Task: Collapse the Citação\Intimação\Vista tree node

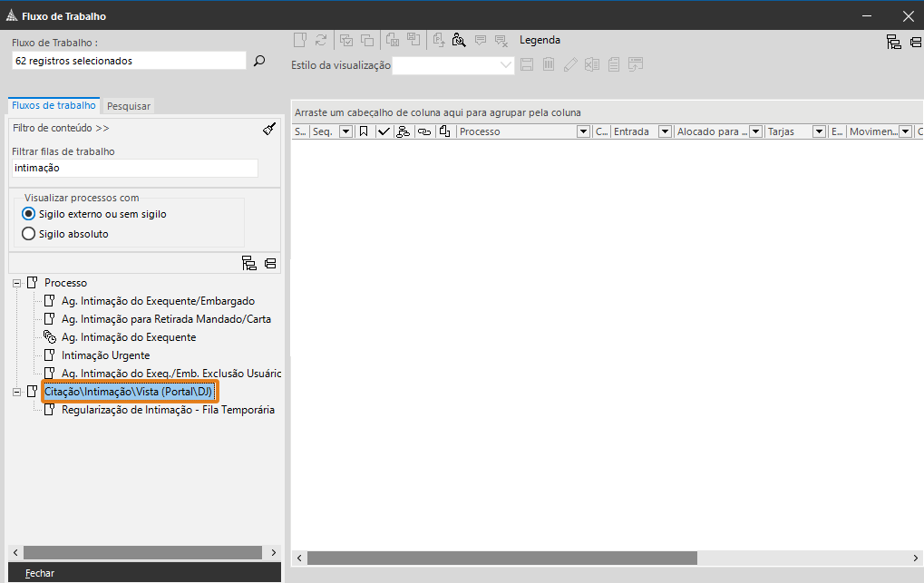Action: pos(17,392)
